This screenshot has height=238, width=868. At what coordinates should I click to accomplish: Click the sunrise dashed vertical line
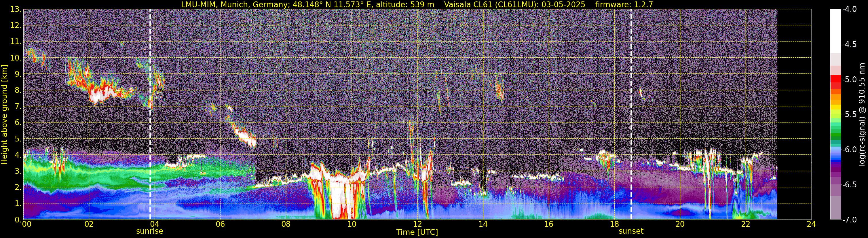click(x=150, y=114)
